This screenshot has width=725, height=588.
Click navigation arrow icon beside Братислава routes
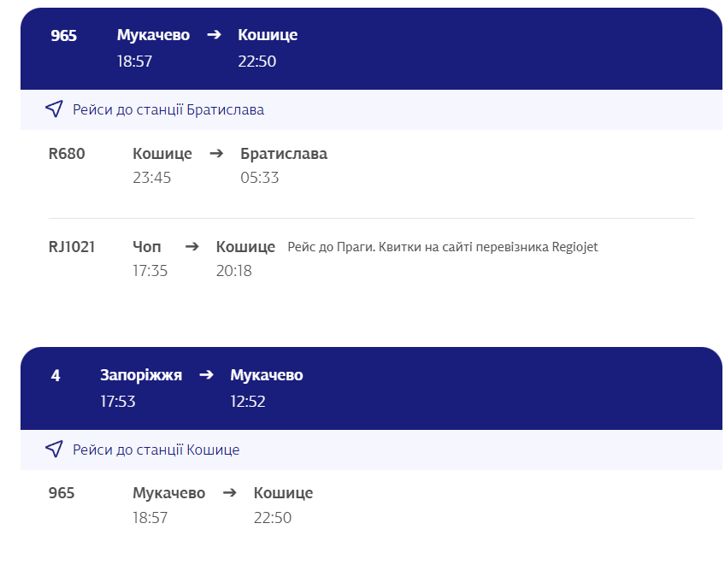[54, 109]
